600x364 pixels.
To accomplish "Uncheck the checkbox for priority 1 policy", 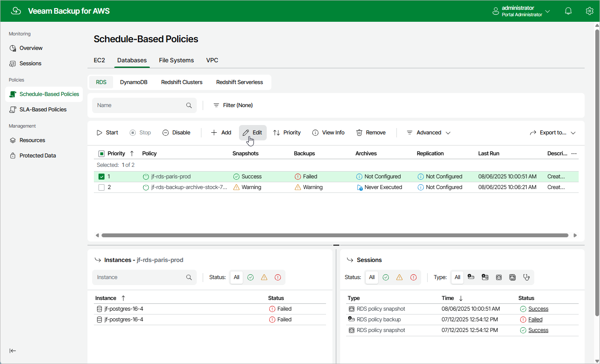I will coord(102,177).
